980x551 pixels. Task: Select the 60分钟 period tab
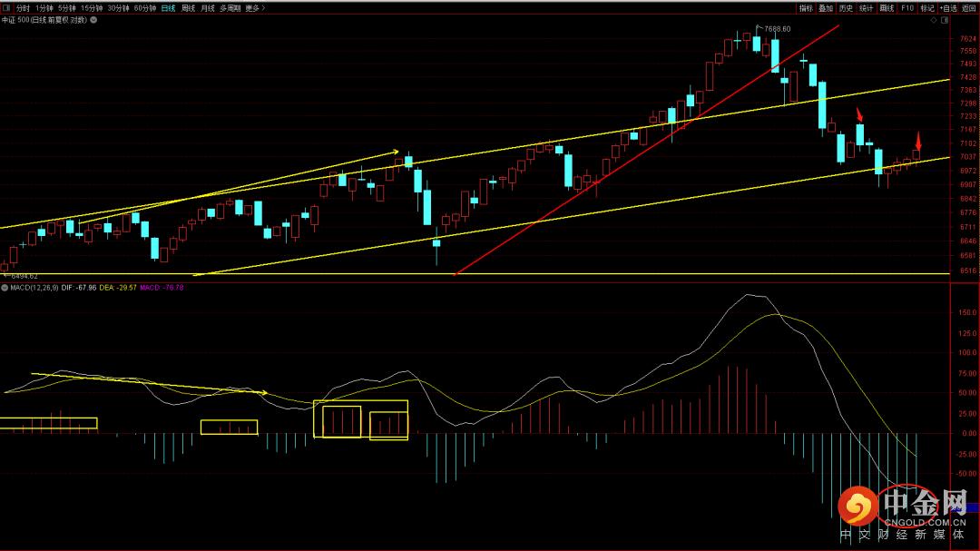145,8
